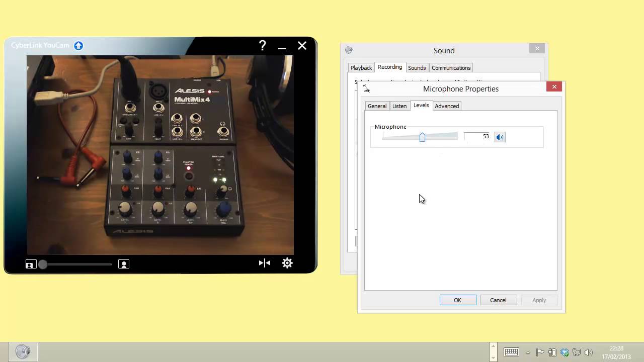The image size is (644, 362).
Task: Close the Sound window
Action: tap(537, 48)
